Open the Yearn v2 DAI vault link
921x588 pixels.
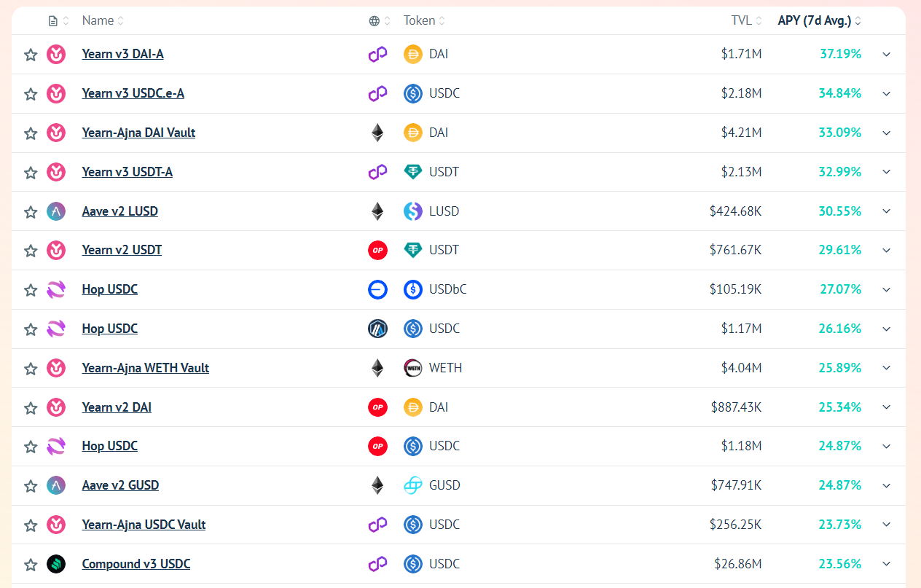(117, 407)
